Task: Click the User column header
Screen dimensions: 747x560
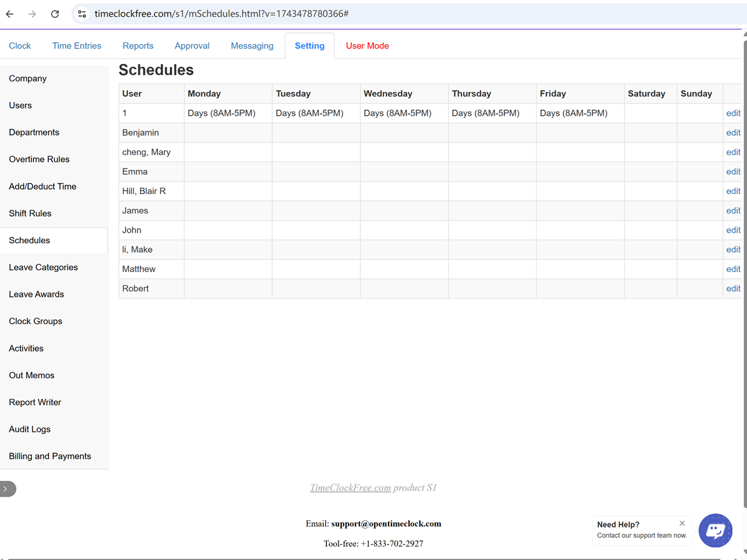Action: point(151,93)
